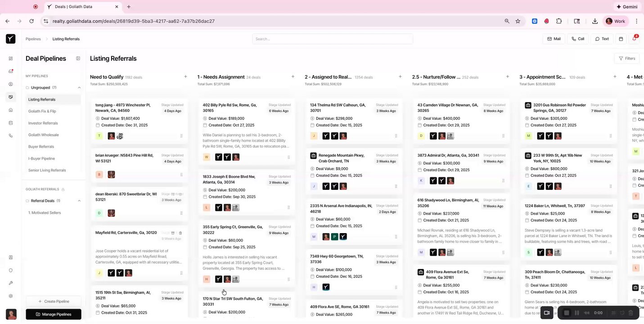Screen dimensions: 644x324
Task: Select Goliath Wholesale pipeline
Action: (53, 135)
